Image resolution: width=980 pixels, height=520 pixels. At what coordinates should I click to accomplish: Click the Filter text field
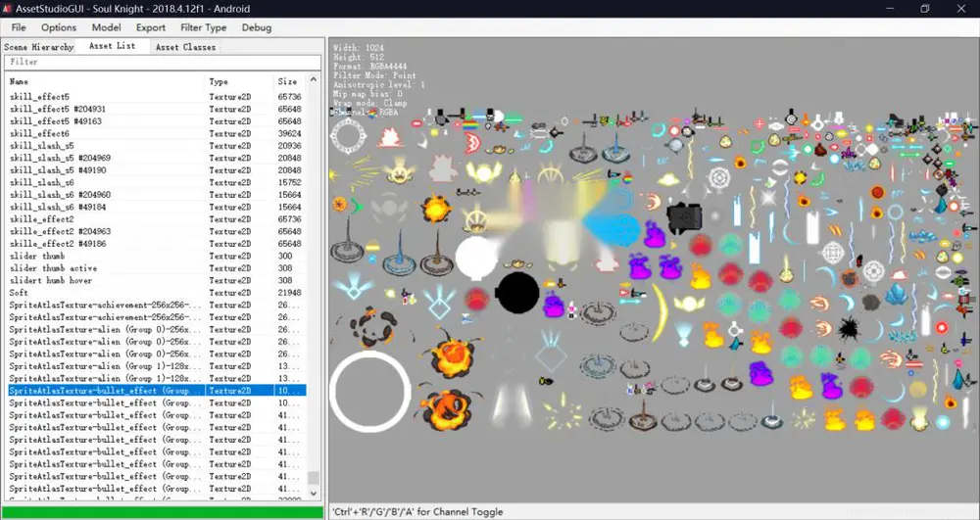pyautogui.click(x=163, y=62)
